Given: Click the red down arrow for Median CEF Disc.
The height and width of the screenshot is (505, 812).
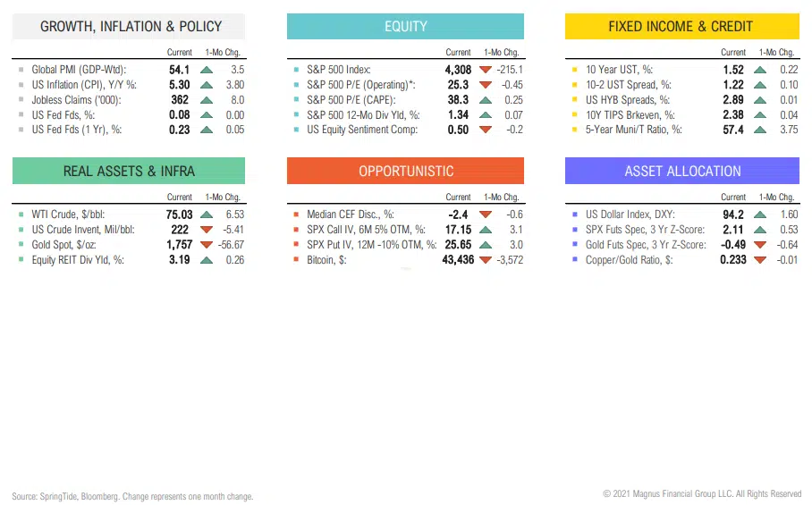Looking at the screenshot, I should point(486,215).
